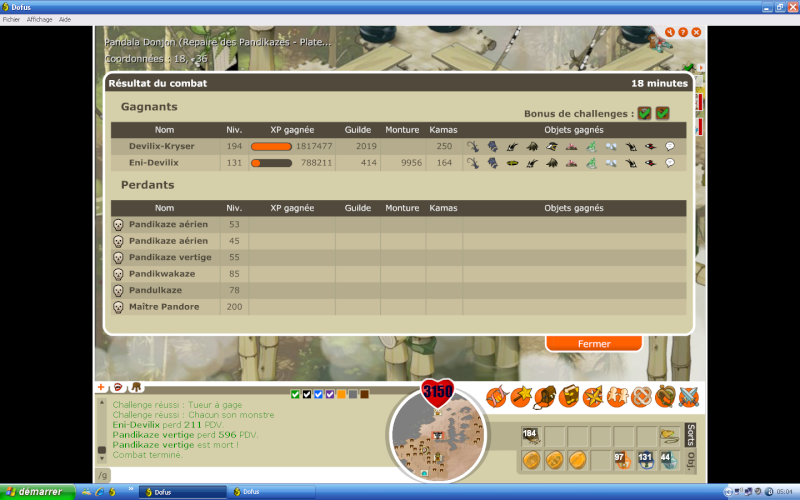
Task: Open the spells panel star wand icon
Action: coord(520,396)
